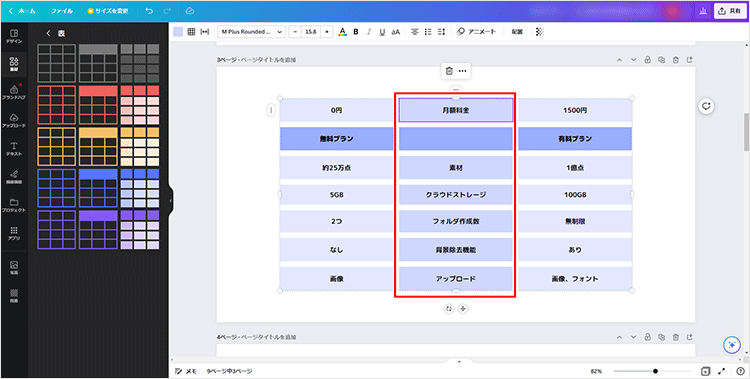Open the three-dot more options menu

coord(463,71)
